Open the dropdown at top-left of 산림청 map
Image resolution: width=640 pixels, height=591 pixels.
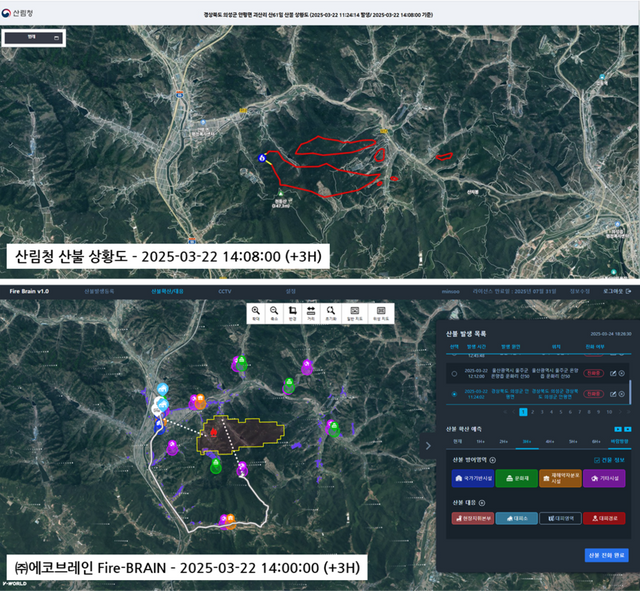click(x=33, y=38)
